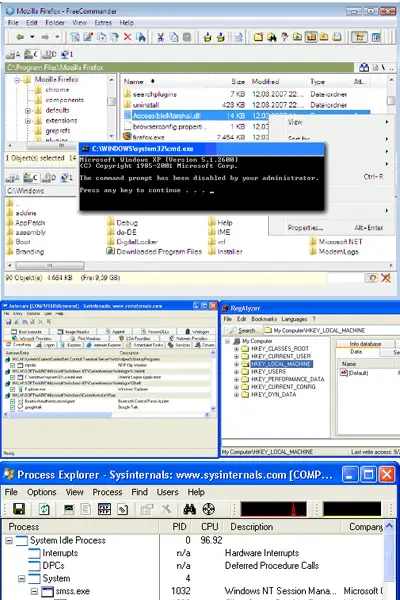Click the scissors cut icon in FreeCommander
This screenshot has width=400, height=600.
pyautogui.click(x=161, y=37)
